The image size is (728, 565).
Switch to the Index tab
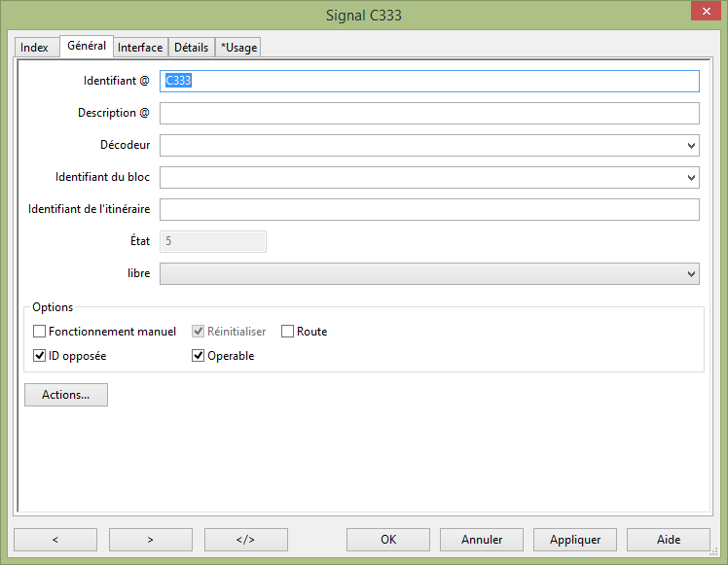(x=34, y=48)
